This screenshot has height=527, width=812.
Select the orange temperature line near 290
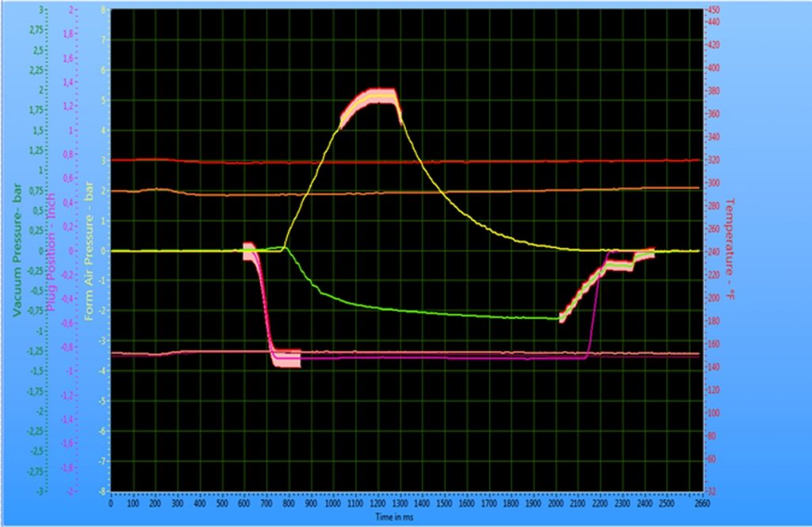[x=476, y=192]
